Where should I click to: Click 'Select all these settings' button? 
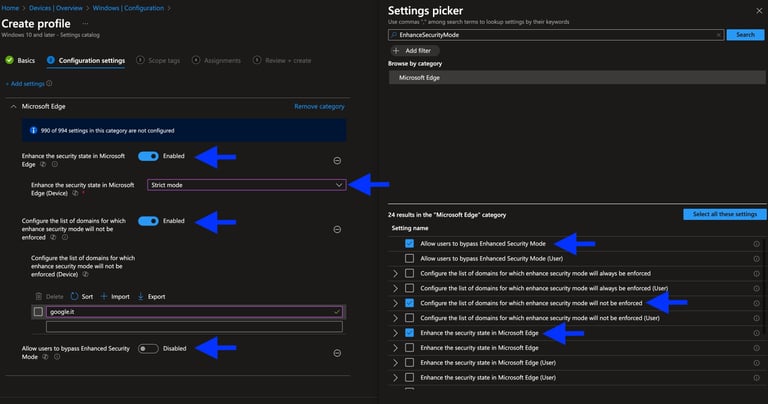click(724, 214)
